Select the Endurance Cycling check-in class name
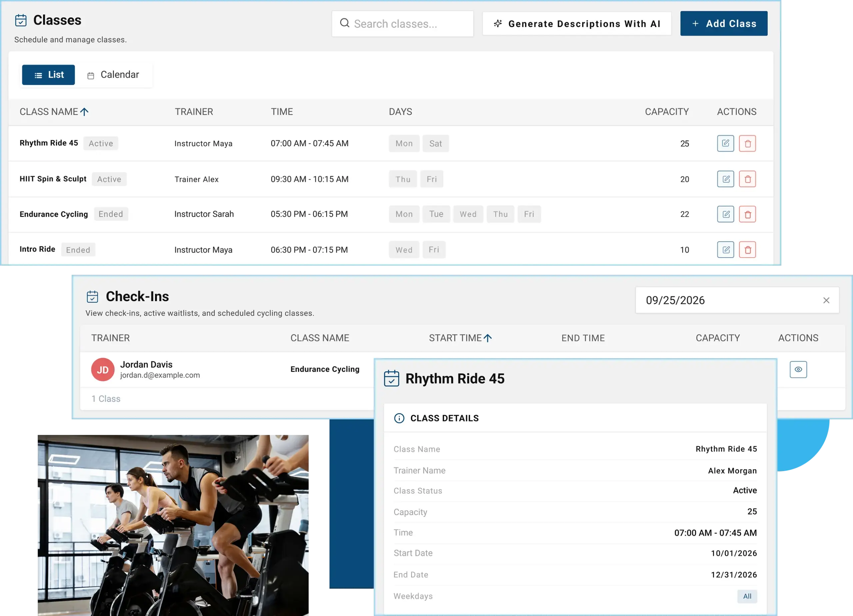 [325, 369]
